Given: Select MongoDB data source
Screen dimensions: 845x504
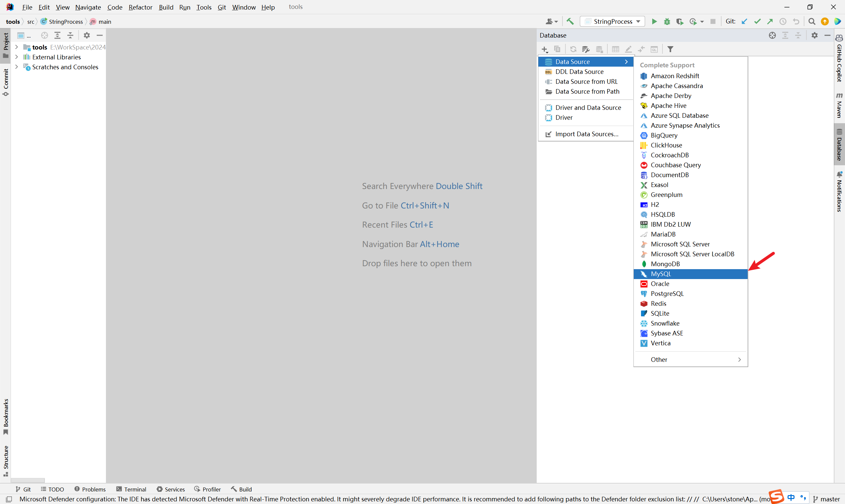Looking at the screenshot, I should coord(691,264).
